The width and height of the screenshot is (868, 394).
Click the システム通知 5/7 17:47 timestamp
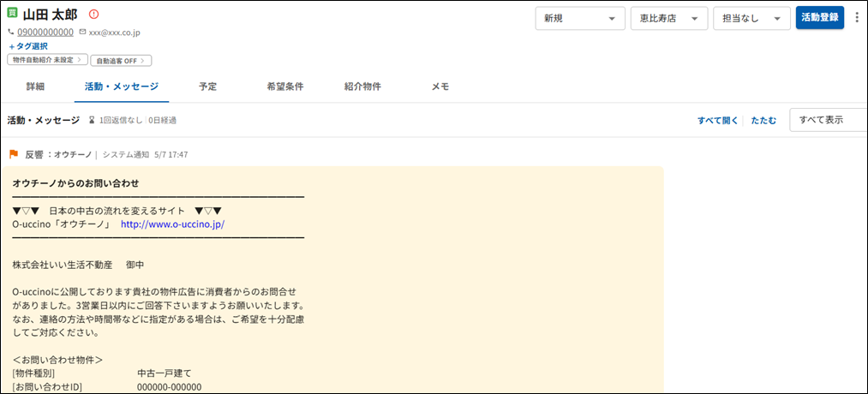click(145, 154)
